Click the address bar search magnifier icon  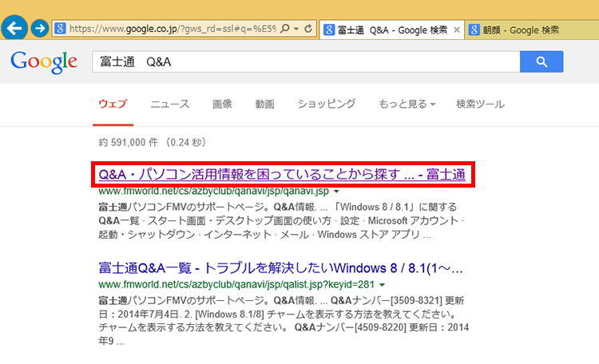point(285,29)
